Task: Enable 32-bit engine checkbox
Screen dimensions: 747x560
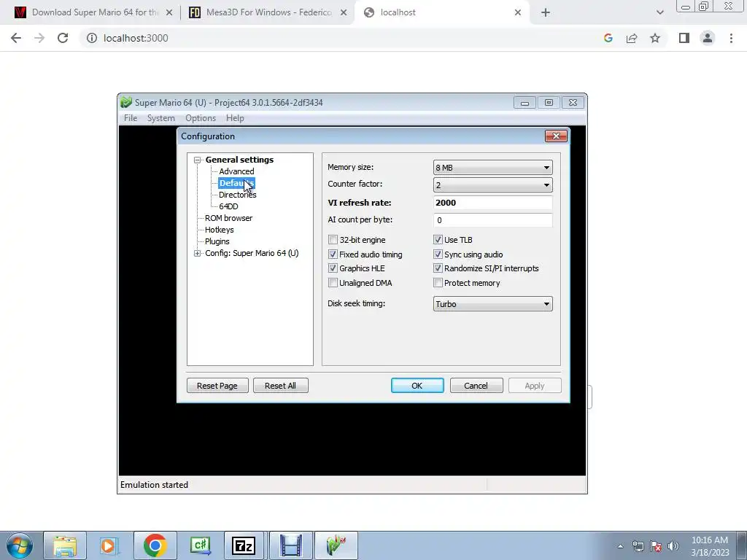Action: [x=333, y=240]
